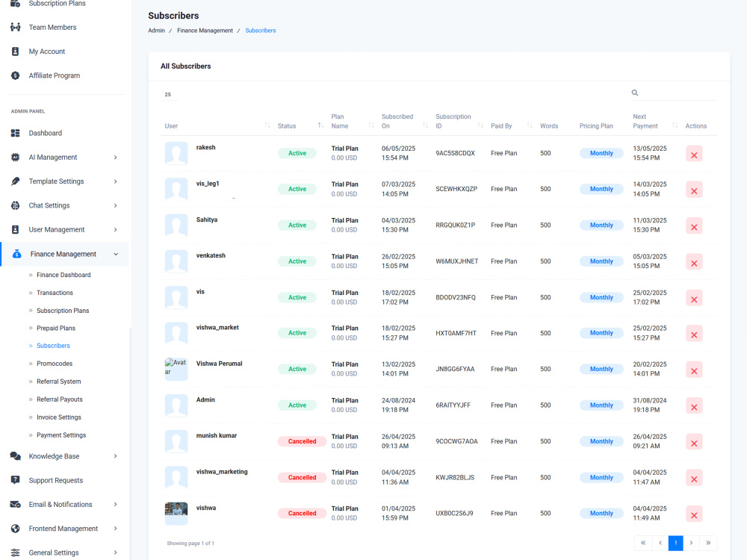Click red X action for Sahitya
This screenshot has height=560, width=747.
pyautogui.click(x=694, y=226)
